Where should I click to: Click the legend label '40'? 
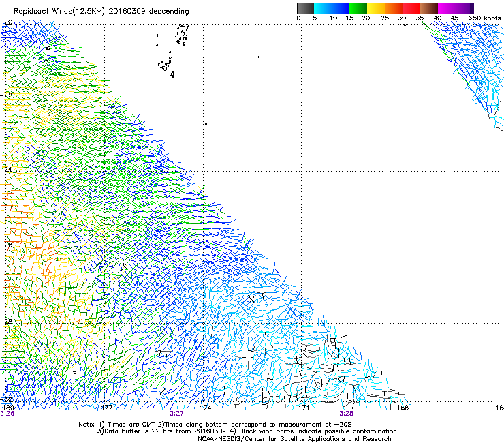point(437,18)
